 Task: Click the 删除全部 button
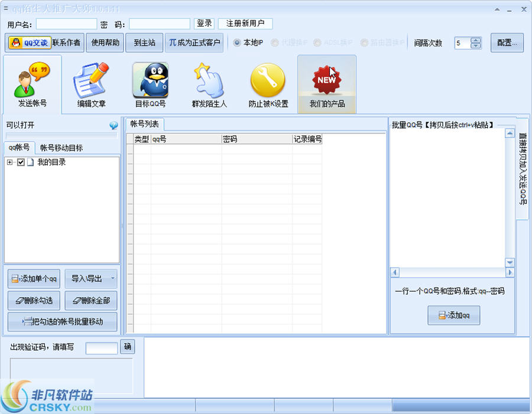91,301
